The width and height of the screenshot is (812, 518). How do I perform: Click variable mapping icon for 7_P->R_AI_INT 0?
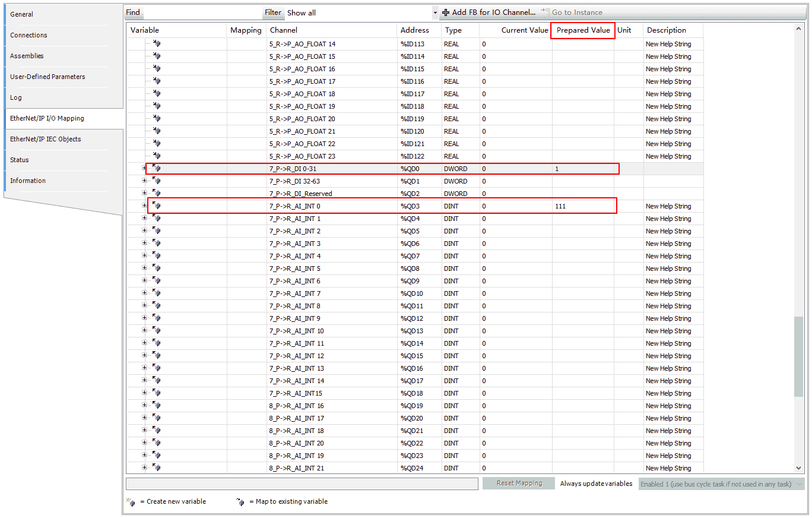[157, 206]
